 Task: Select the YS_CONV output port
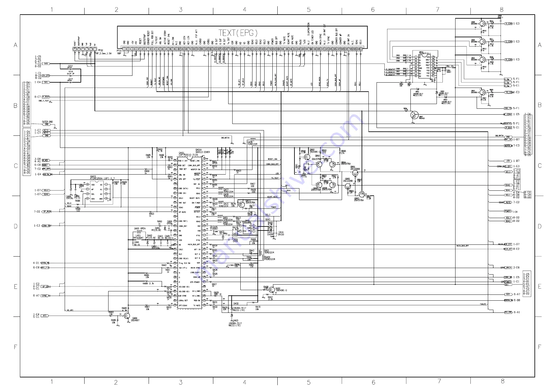(508, 92)
